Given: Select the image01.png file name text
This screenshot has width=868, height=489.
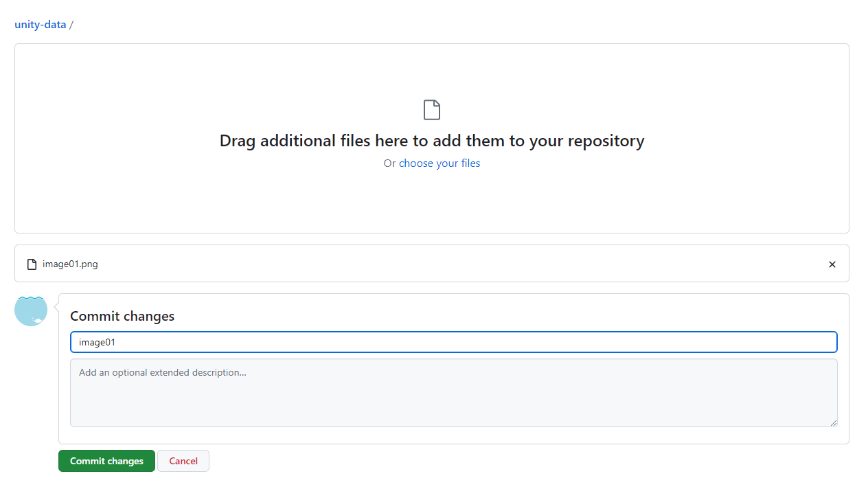Looking at the screenshot, I should coord(70,264).
